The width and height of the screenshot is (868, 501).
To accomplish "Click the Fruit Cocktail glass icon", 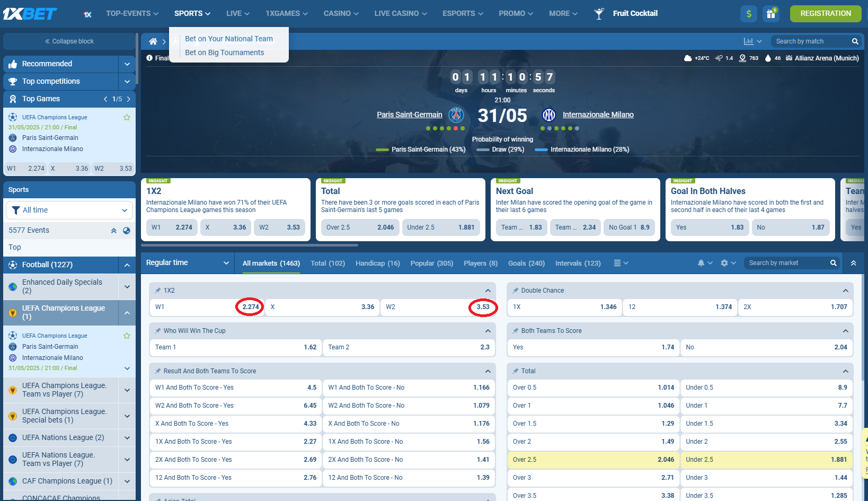I will tap(599, 14).
